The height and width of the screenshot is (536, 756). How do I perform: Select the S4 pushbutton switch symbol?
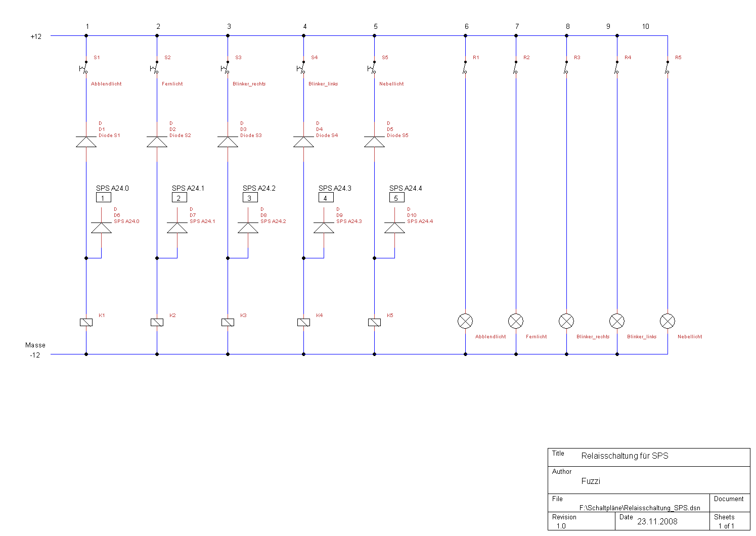[x=302, y=68]
